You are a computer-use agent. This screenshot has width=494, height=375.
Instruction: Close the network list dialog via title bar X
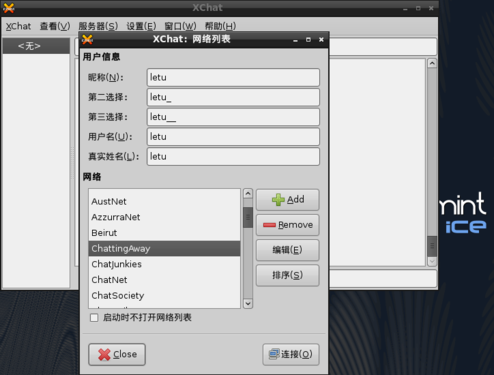click(321, 40)
